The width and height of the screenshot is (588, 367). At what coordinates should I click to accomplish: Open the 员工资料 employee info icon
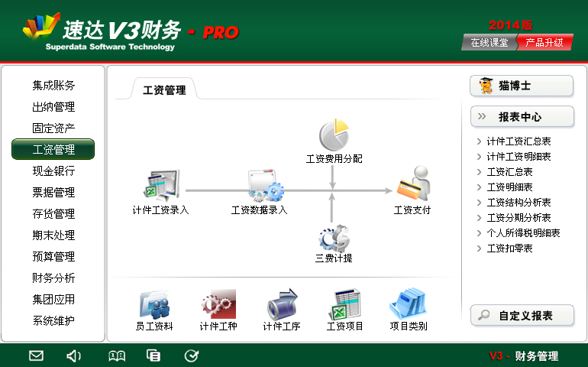pos(154,304)
